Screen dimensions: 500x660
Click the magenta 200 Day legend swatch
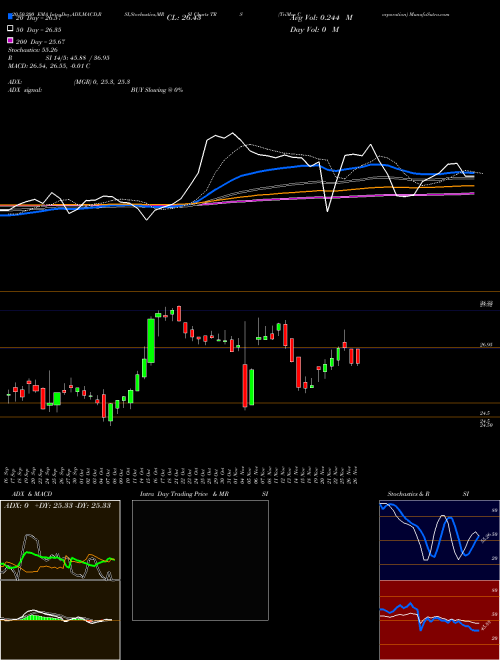[x=10, y=41]
